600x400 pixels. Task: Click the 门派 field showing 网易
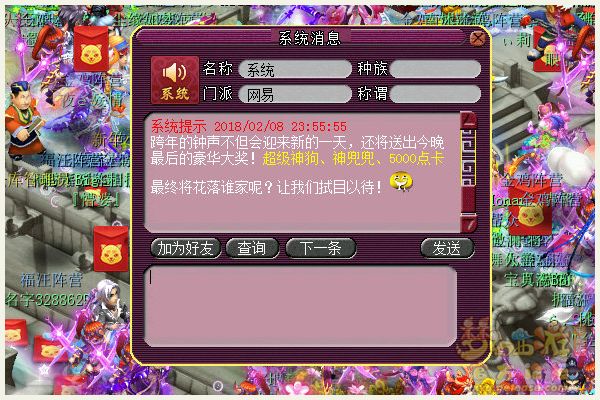pos(295,94)
